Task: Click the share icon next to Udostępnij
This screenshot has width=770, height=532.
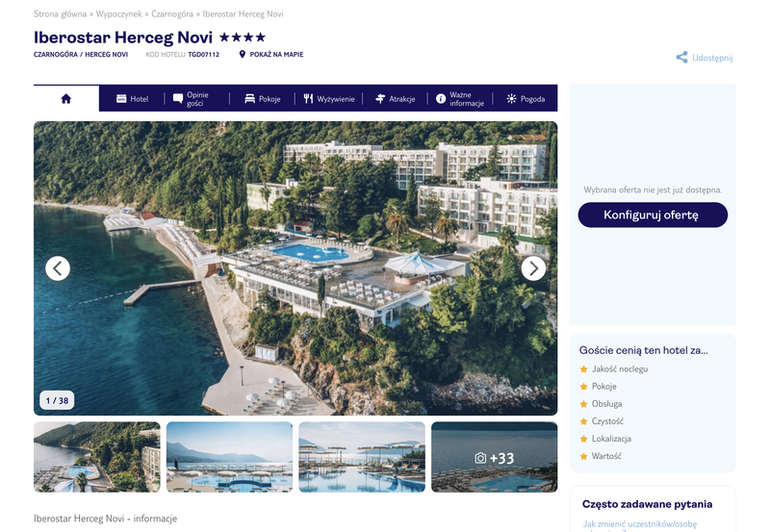Action: pos(681,58)
